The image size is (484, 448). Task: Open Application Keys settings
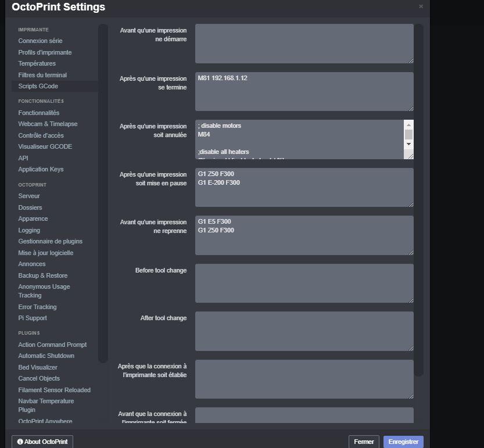click(x=41, y=169)
